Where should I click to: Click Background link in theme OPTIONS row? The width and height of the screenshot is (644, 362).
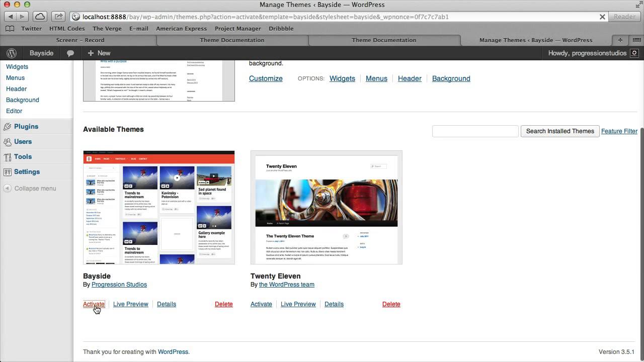coord(451,78)
